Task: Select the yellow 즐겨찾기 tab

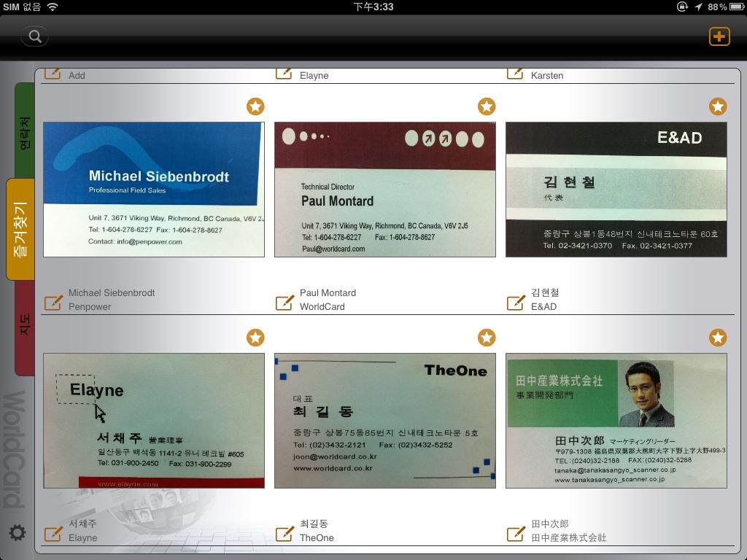Action: pos(21,230)
